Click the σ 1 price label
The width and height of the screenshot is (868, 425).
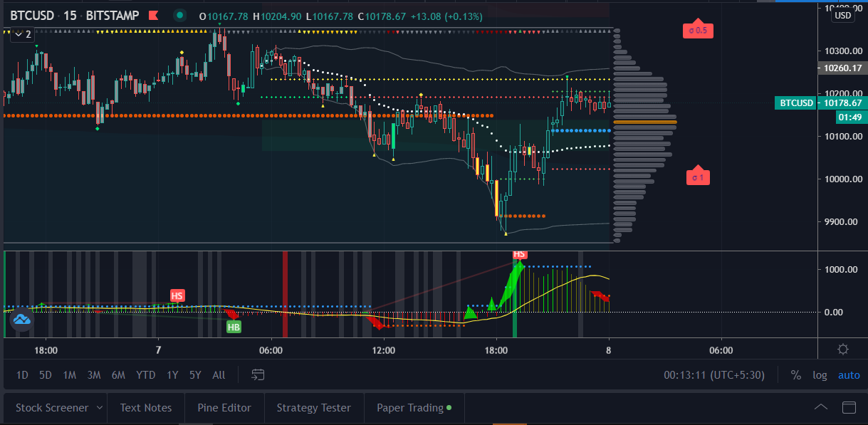click(x=698, y=177)
